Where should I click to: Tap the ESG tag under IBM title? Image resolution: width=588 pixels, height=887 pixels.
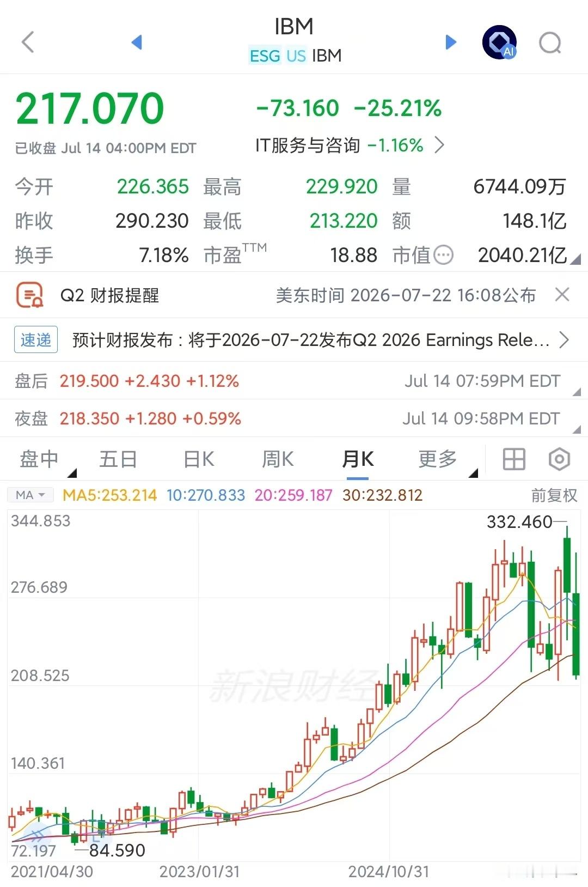(265, 56)
